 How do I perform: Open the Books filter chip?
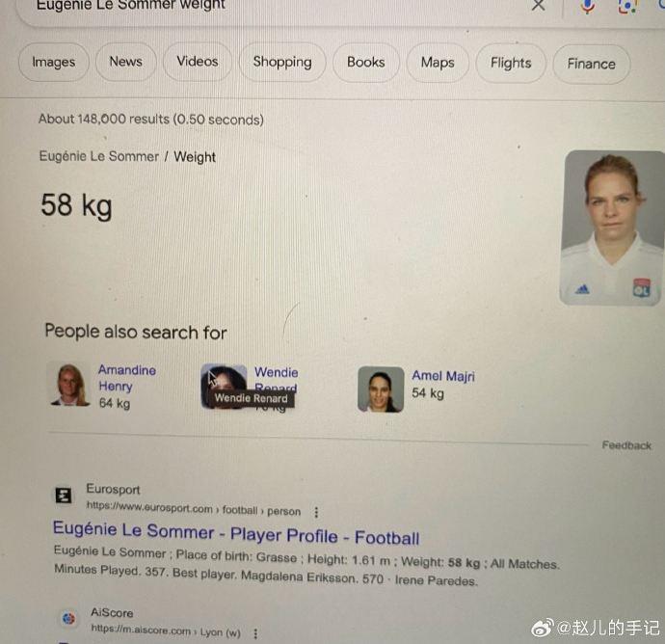pyautogui.click(x=366, y=63)
